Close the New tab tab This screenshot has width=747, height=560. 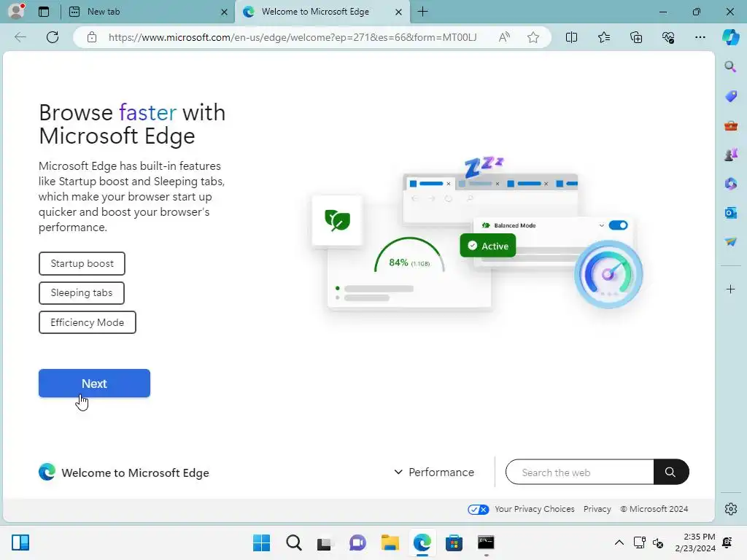[224, 12]
